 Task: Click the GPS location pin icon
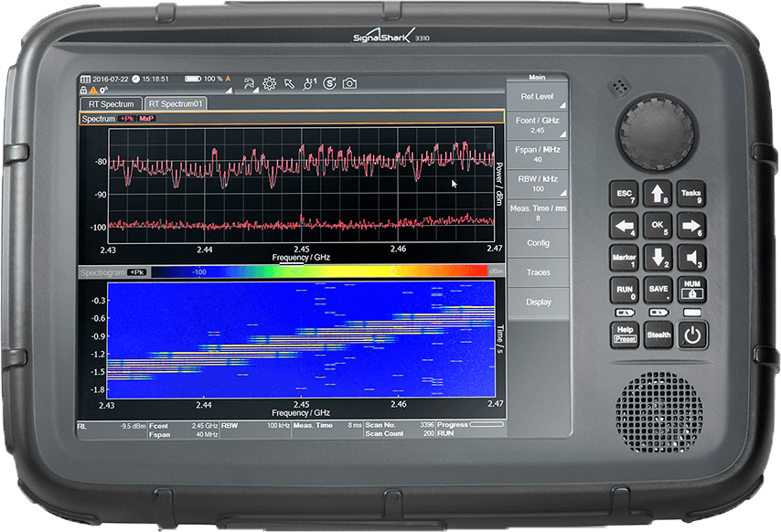point(102,90)
